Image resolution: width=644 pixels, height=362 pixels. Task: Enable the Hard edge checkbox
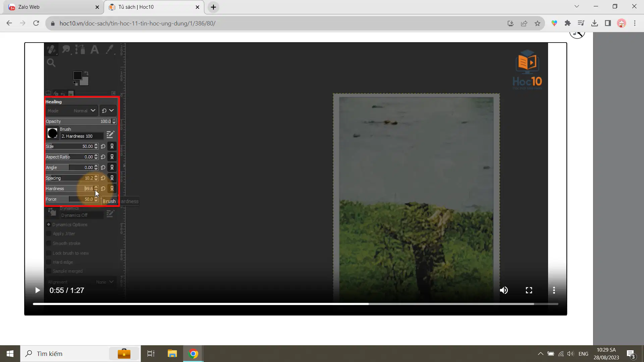tap(49, 262)
